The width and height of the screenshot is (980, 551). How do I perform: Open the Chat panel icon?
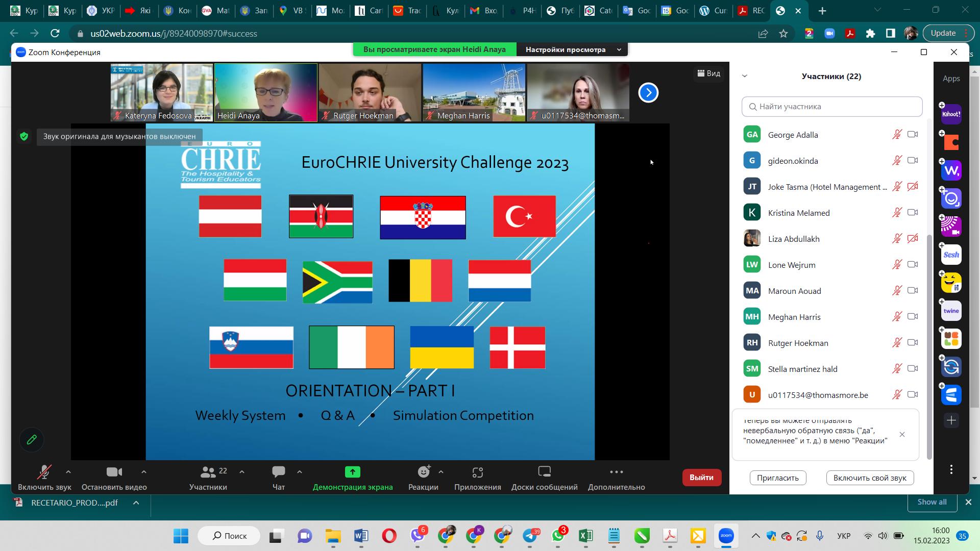pos(279,472)
